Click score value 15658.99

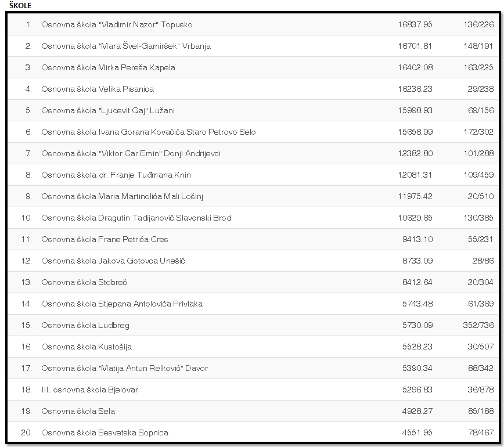(x=415, y=132)
